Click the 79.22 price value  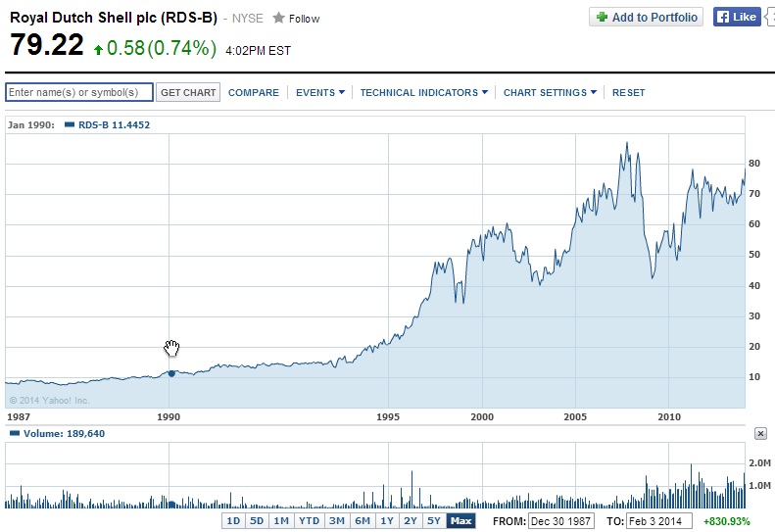click(x=47, y=45)
